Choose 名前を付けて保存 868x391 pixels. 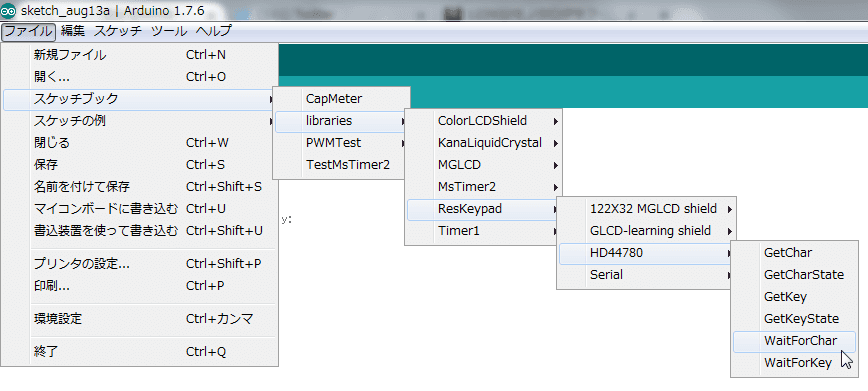[140, 187]
